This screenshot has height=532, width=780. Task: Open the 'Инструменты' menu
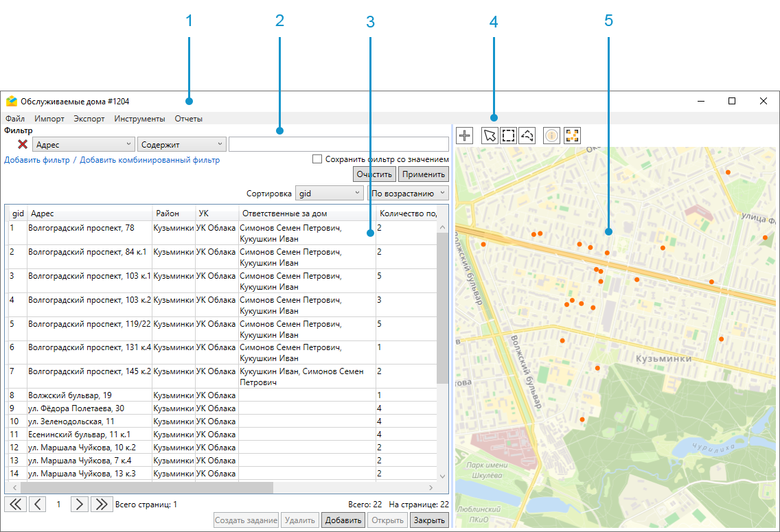pos(139,119)
